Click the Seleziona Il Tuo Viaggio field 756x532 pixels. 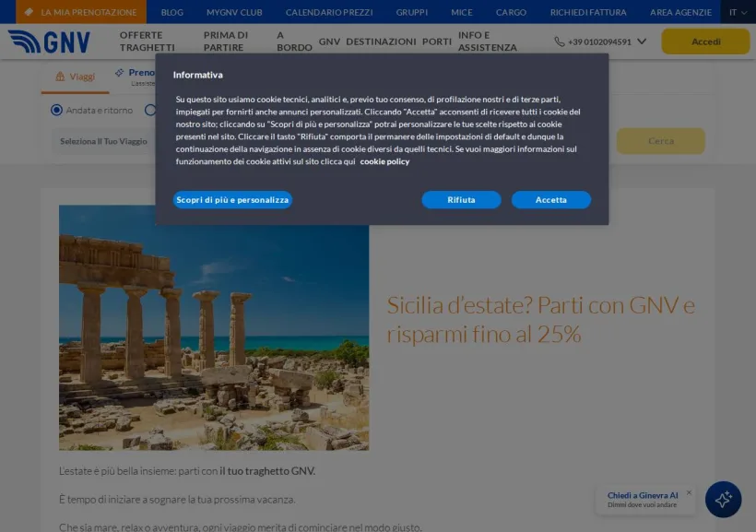[103, 141]
